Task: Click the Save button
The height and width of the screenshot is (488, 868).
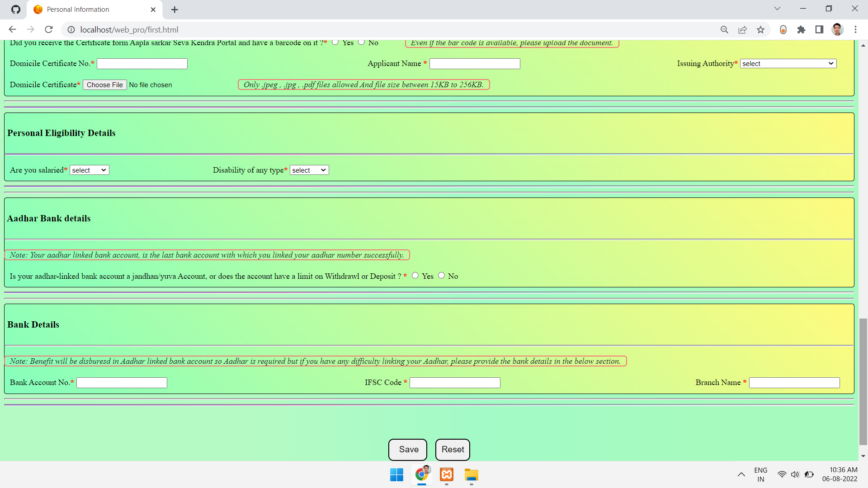Action: [408, 450]
